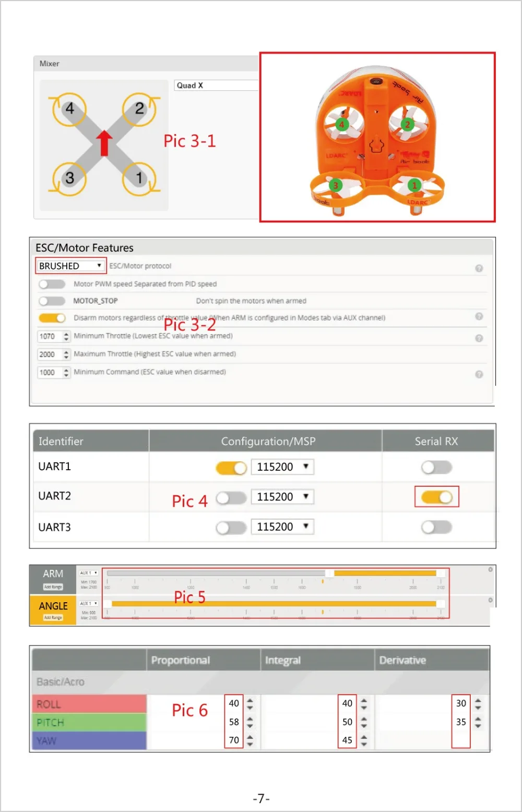The image size is (522, 812).
Task: Click the UART2 identifier cell
Action: [91, 496]
